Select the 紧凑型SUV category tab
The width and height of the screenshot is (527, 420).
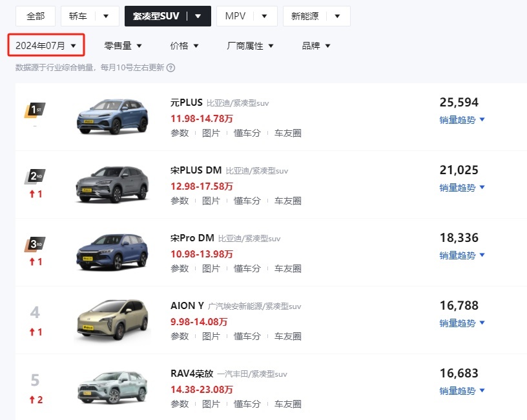[x=156, y=16]
